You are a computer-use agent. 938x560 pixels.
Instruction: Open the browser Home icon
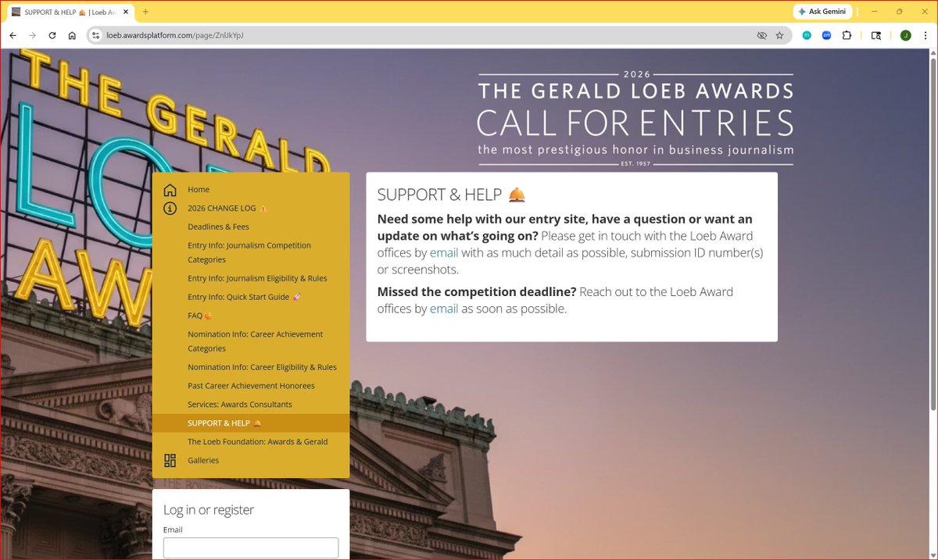coord(72,35)
